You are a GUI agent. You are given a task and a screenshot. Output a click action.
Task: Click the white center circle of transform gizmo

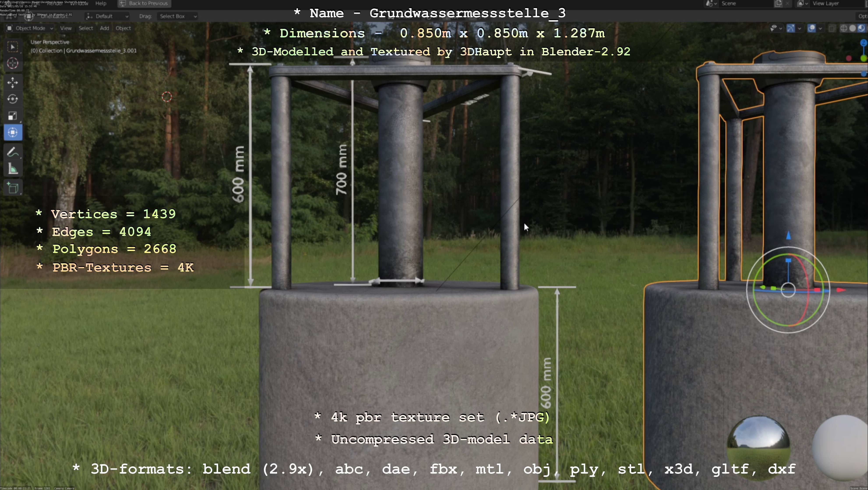click(788, 290)
